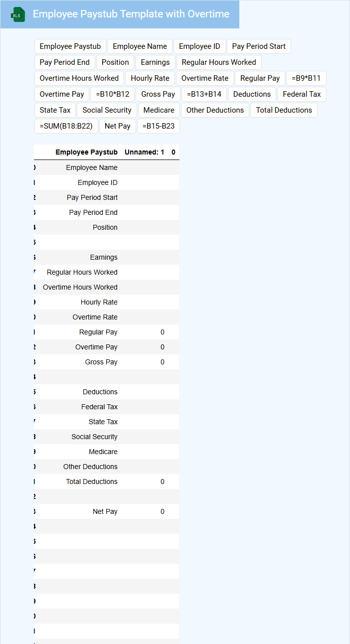This screenshot has height=644, width=350.
Task: Click the Employee Name table cell
Action: tap(92, 167)
